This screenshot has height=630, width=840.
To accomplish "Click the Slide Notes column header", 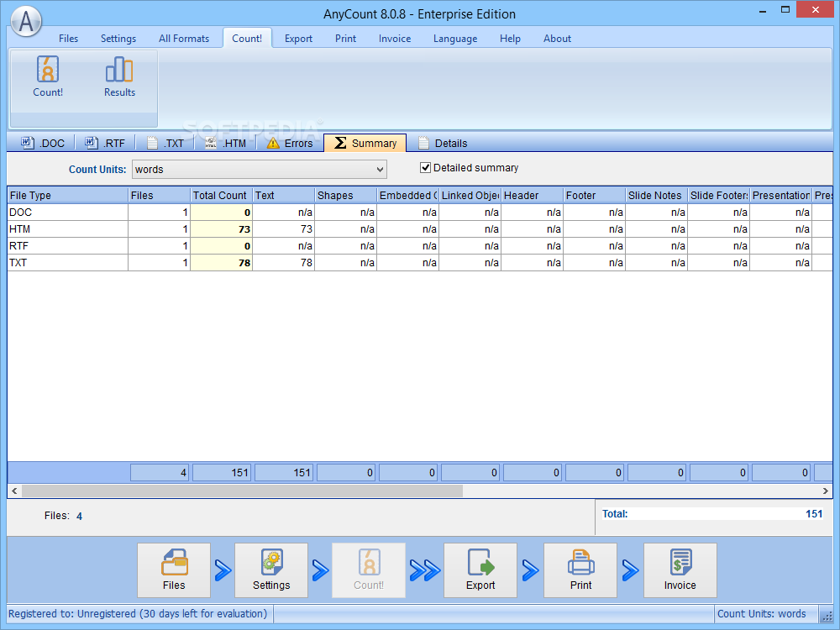I will tap(657, 196).
